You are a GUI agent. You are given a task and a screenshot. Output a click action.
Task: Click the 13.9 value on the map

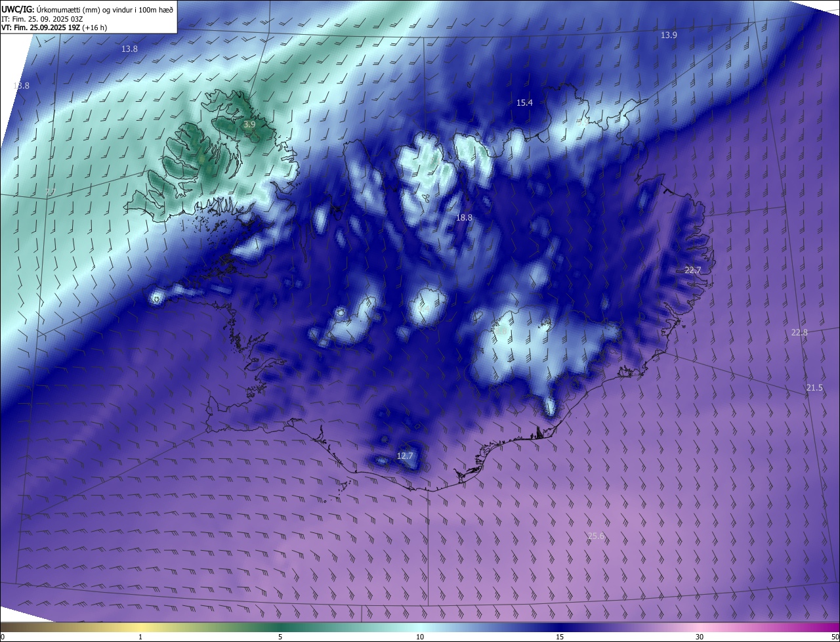pos(669,35)
